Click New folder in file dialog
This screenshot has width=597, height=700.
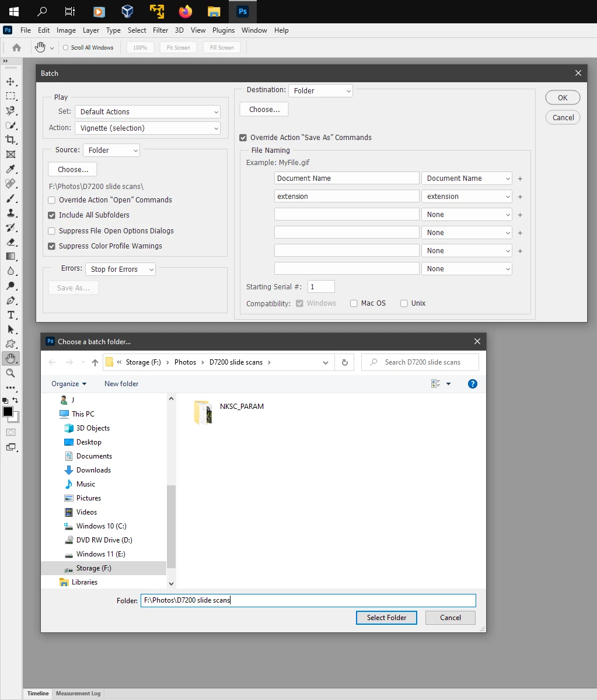click(121, 384)
